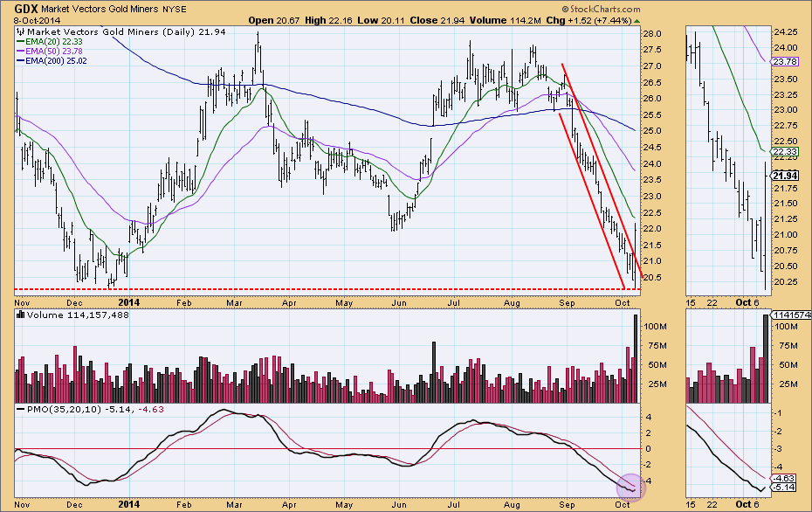Click the EMA(50) 23.78 legend entry
This screenshot has width=812, height=512.
(50, 52)
